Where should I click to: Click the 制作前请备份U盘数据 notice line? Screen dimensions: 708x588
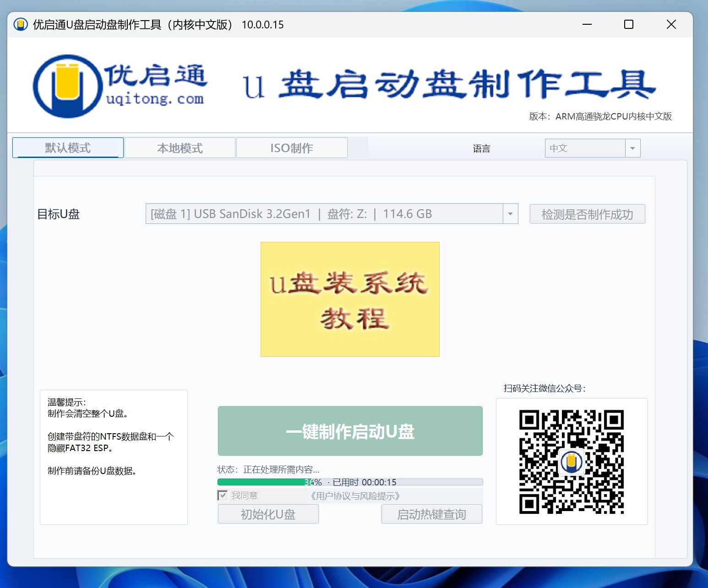click(92, 471)
